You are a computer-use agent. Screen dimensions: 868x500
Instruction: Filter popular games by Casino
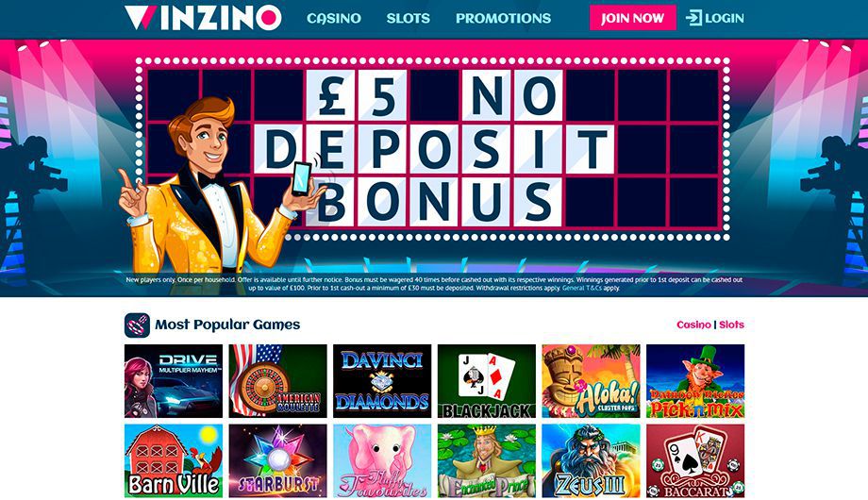[693, 325]
